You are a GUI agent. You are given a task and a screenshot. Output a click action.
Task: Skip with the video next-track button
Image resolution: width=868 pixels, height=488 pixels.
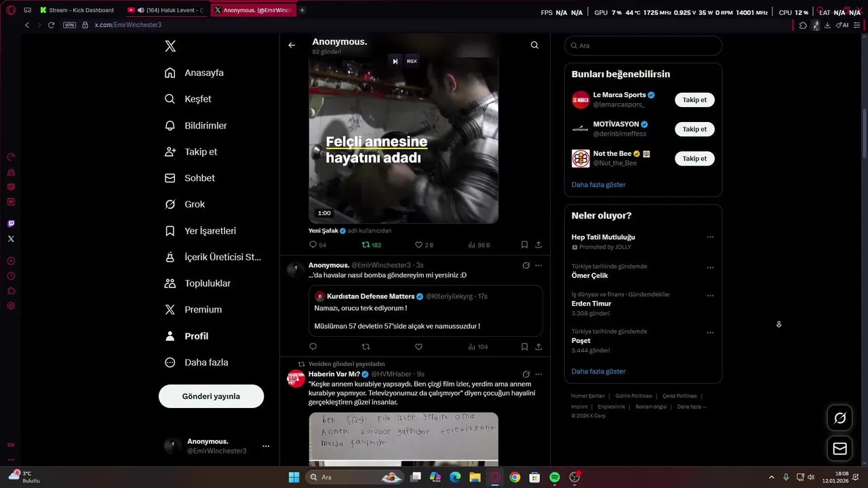(x=395, y=61)
